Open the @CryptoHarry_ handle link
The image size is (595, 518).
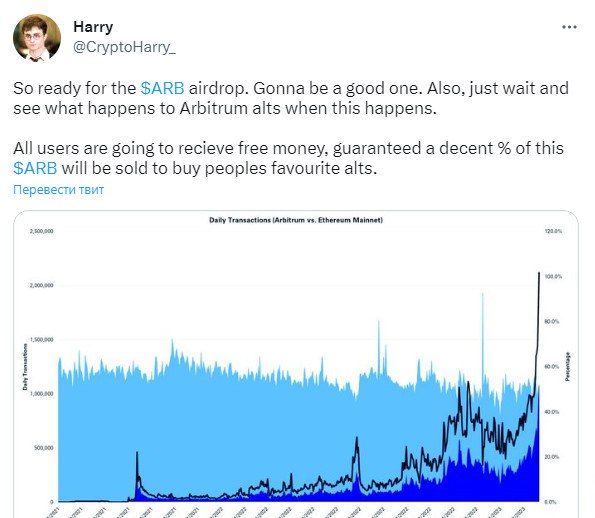click(124, 47)
